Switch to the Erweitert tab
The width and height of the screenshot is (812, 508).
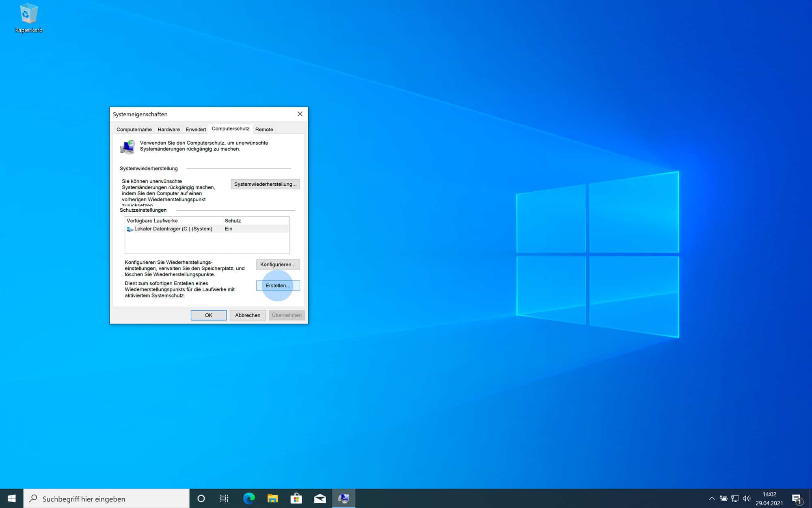[196, 129]
